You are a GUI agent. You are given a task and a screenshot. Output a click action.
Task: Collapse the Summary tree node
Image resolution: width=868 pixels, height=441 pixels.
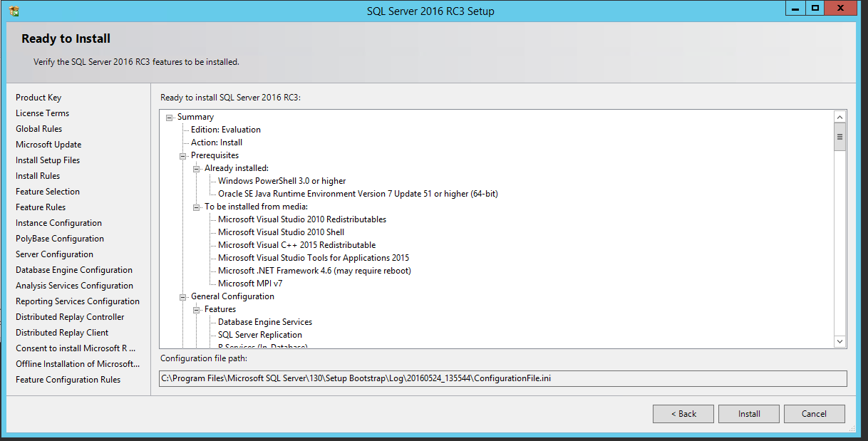point(170,118)
